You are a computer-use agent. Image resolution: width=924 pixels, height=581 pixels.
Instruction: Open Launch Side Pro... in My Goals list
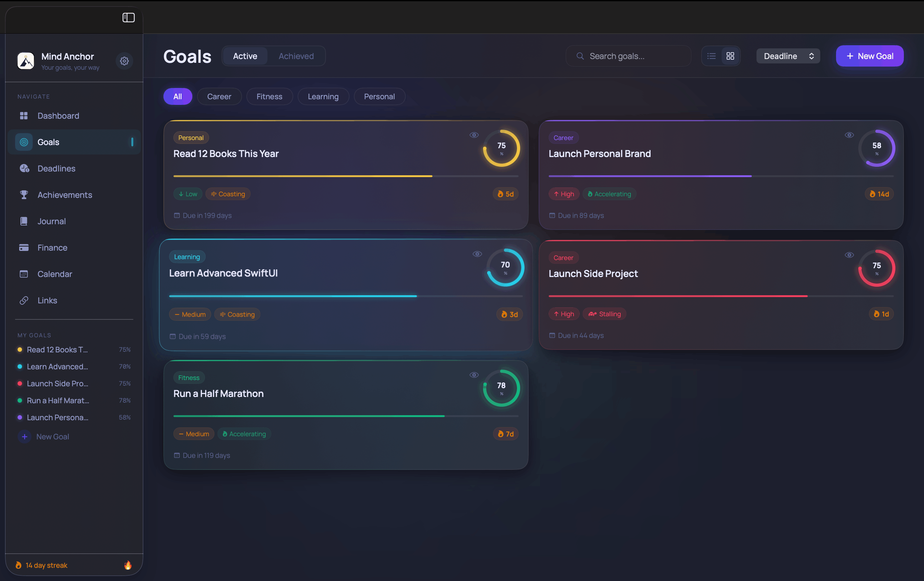click(x=74, y=383)
